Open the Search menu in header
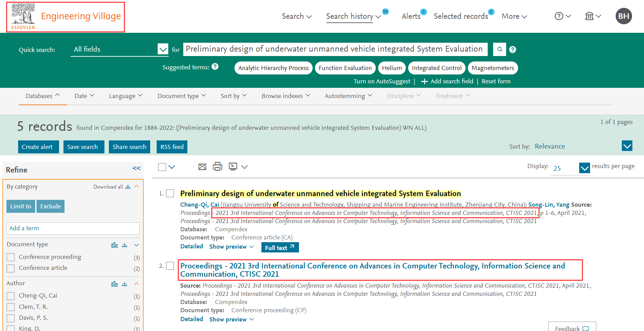The height and width of the screenshot is (331, 644). (297, 16)
